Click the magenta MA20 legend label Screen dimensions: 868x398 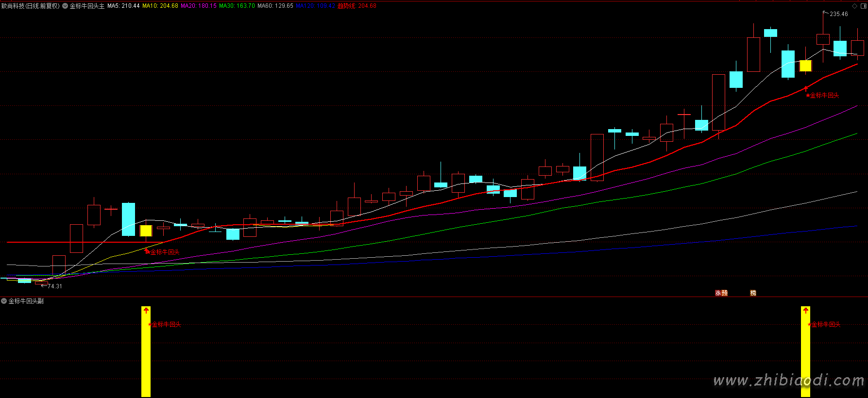(199, 6)
